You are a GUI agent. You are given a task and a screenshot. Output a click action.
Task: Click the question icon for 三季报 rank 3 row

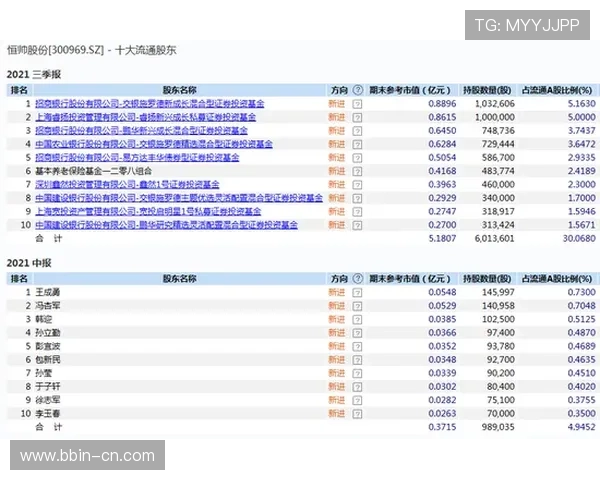point(357,131)
